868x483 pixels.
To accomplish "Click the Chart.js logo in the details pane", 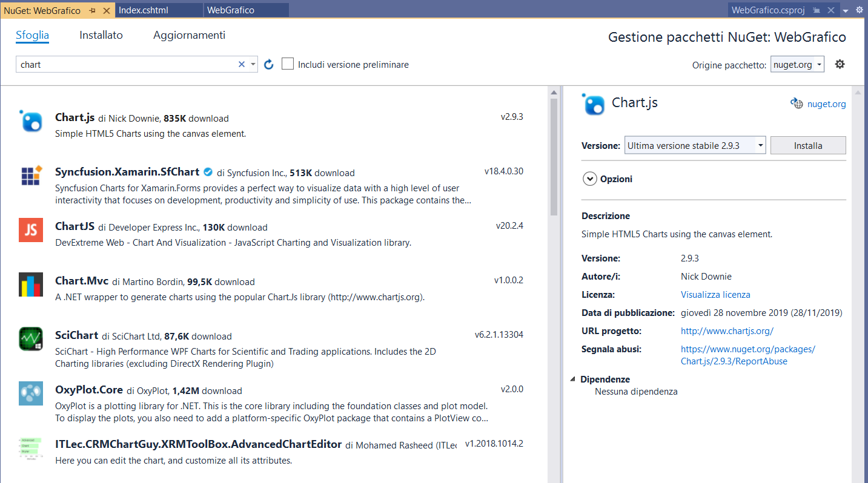I will click(593, 104).
